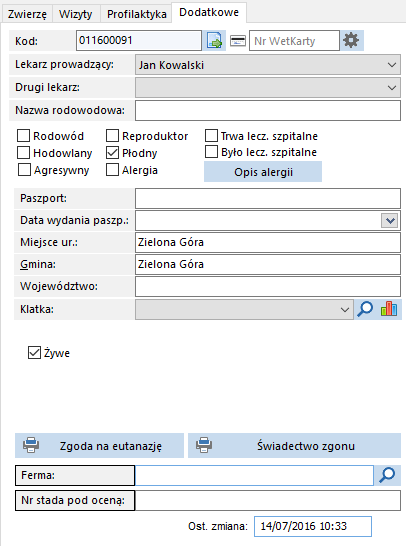Click printer icon on Świadectwo zgonu
The height and width of the screenshot is (546, 406).
click(x=204, y=445)
